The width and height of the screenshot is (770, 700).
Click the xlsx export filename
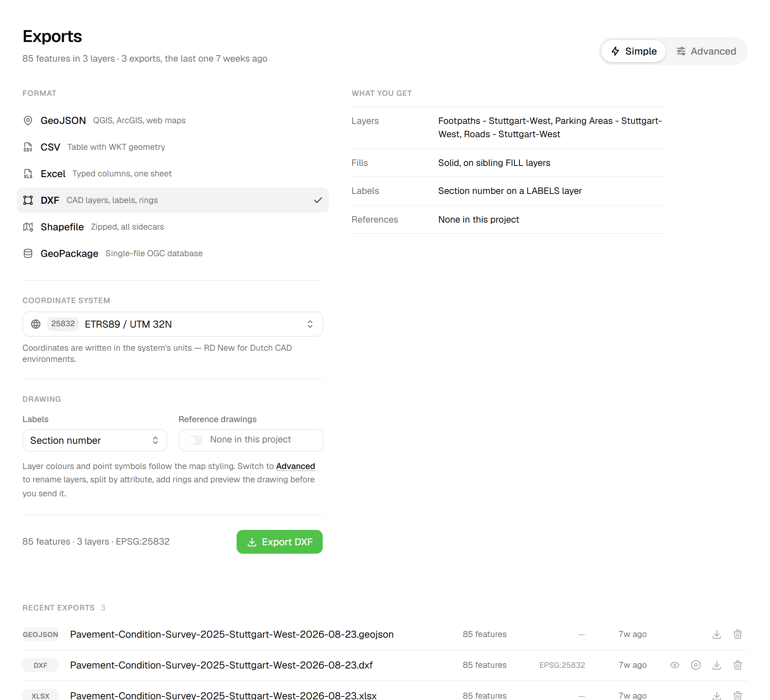pyautogui.click(x=223, y=695)
